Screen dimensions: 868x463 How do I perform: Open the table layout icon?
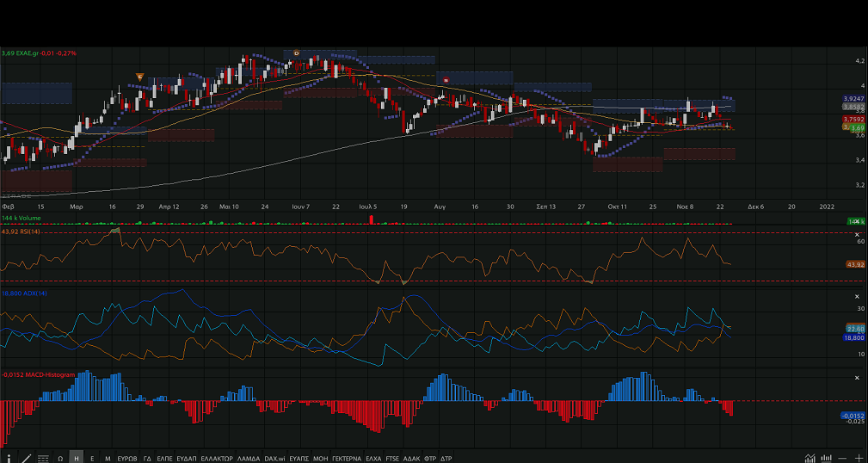(x=43, y=459)
